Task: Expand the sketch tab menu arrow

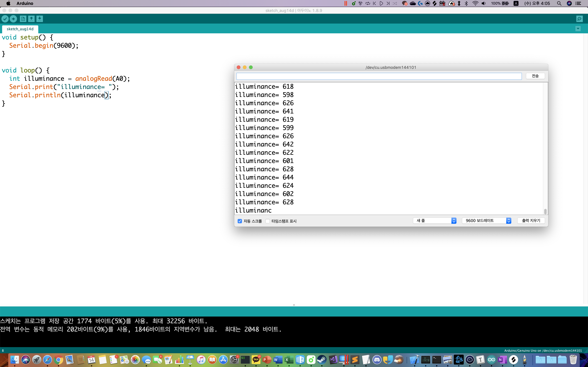Action: click(x=578, y=29)
